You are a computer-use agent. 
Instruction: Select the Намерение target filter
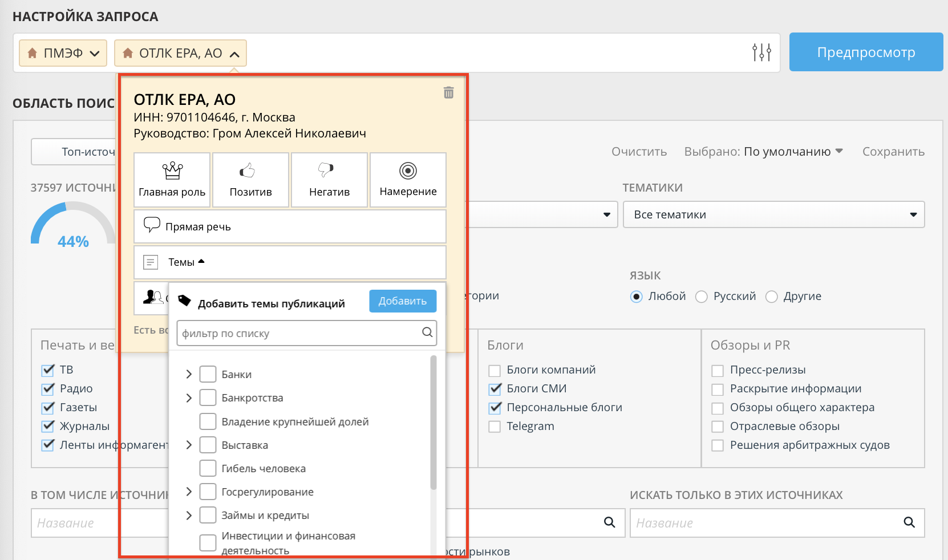coord(408,180)
